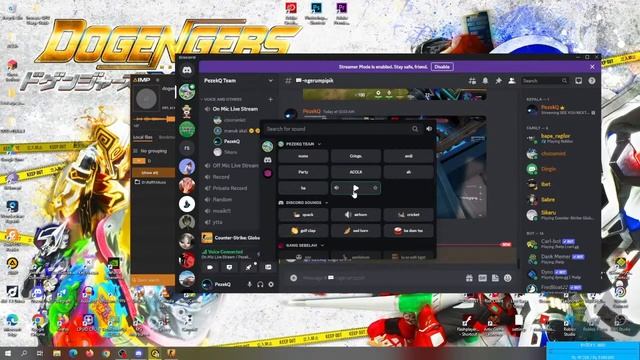Jump to PezekQ Team sounds in soundboard sidebar
The height and width of the screenshot is (360, 640).
pos(267,146)
